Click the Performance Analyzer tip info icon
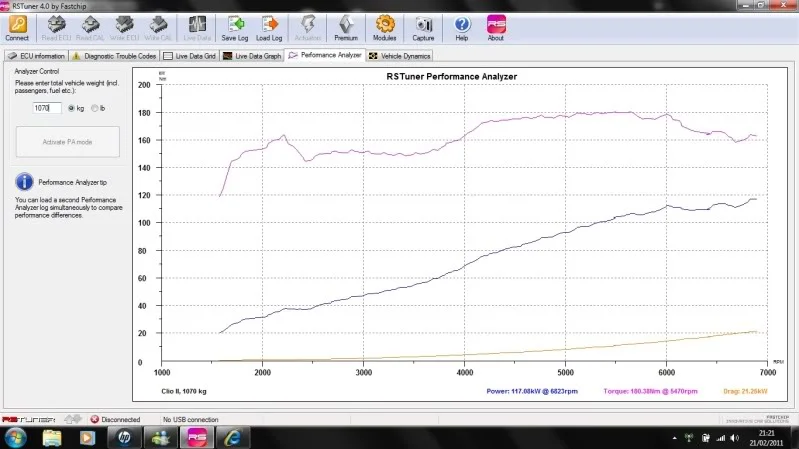This screenshot has width=799, height=449. click(x=24, y=182)
